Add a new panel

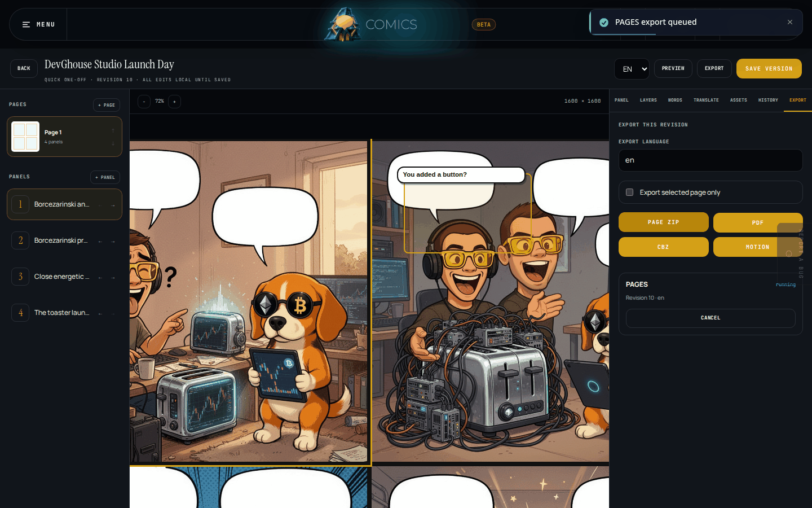105,177
